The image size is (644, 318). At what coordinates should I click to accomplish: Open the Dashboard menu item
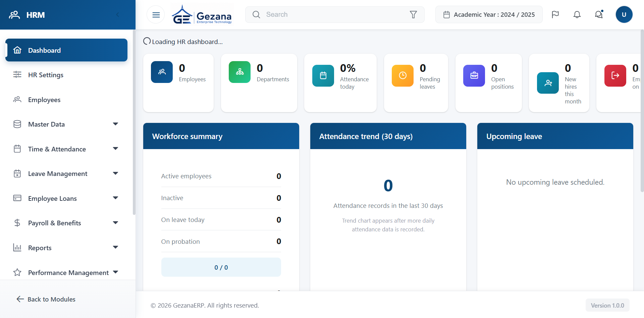click(66, 50)
